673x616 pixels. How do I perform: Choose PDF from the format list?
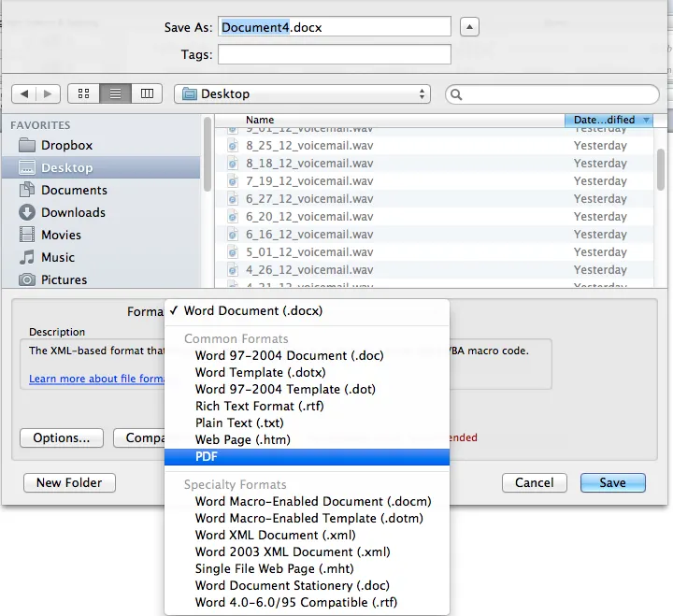coord(307,457)
